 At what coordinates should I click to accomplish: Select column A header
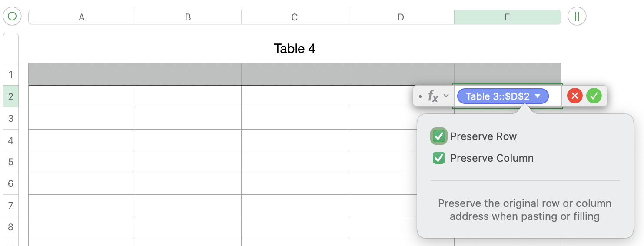click(81, 17)
